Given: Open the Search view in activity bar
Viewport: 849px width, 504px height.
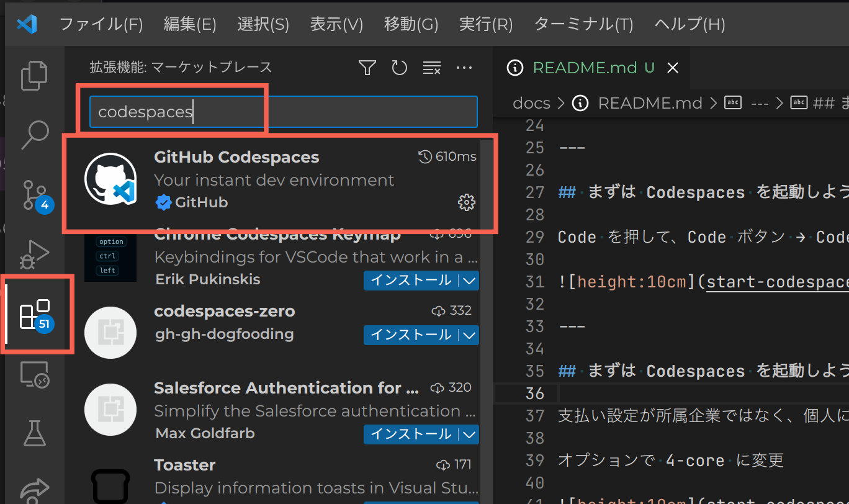Looking at the screenshot, I should (x=34, y=135).
